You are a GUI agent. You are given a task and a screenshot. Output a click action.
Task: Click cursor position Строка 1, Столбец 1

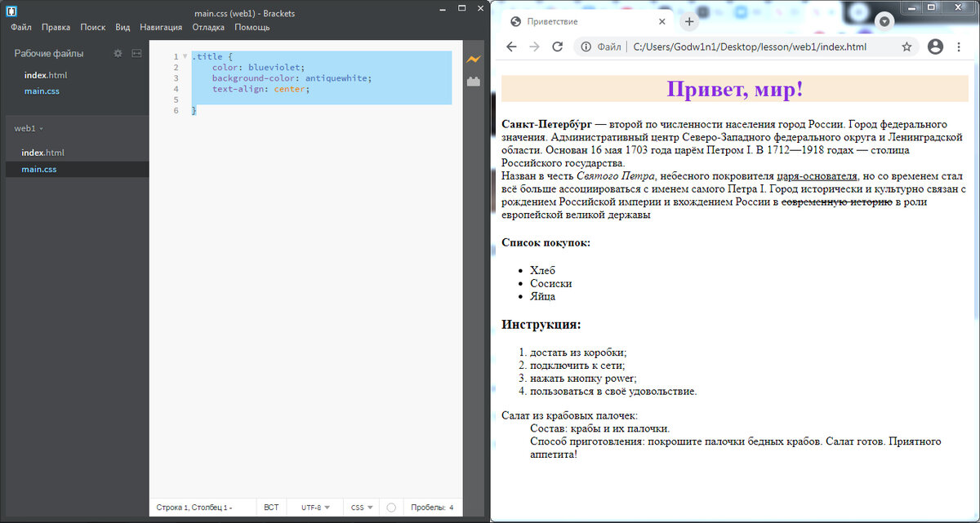tap(194, 507)
